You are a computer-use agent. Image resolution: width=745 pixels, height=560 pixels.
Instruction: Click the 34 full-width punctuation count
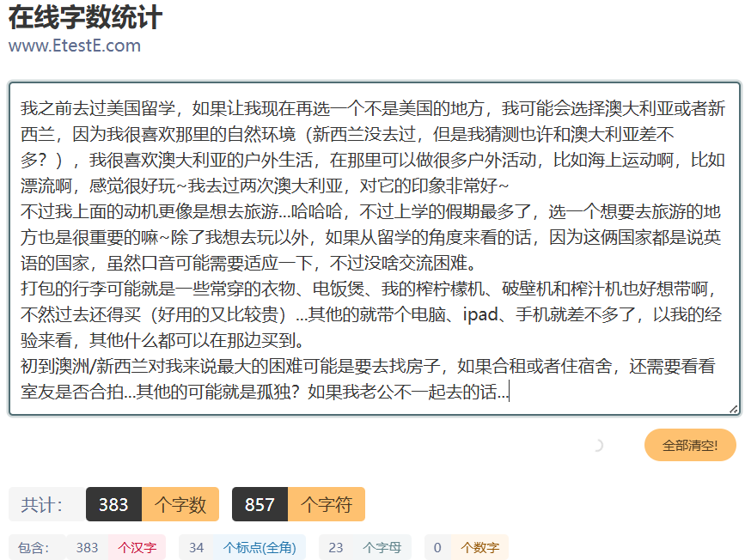click(x=196, y=547)
